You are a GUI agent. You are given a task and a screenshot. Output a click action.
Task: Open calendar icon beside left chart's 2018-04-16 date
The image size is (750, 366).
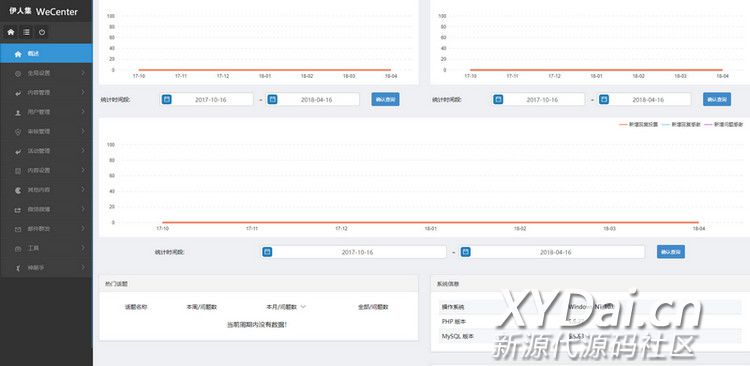pyautogui.click(x=272, y=100)
